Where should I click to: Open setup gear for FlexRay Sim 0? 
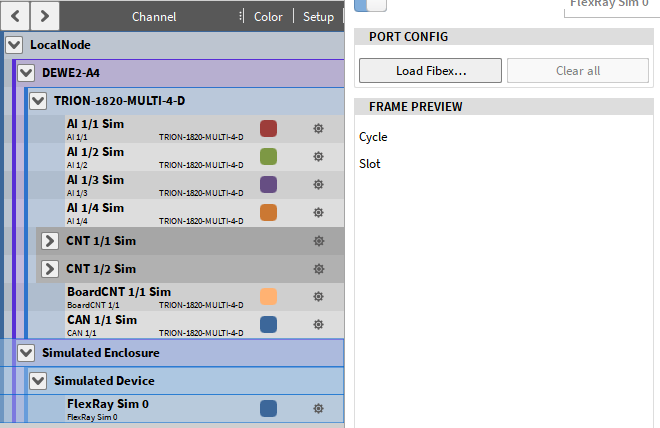(x=318, y=409)
